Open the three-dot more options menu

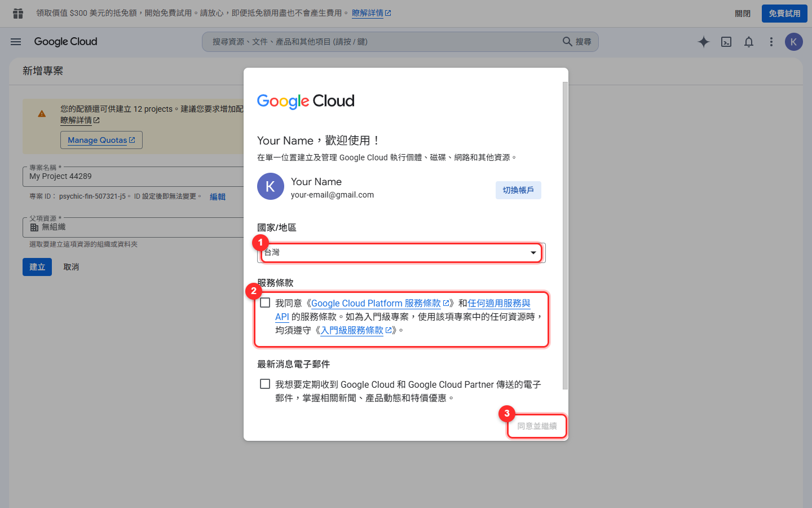click(771, 42)
